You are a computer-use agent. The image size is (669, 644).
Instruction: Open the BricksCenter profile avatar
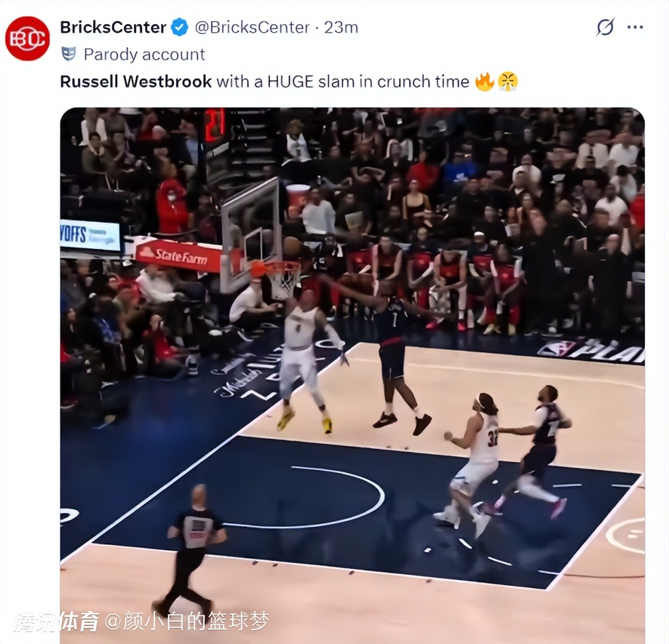click(x=27, y=38)
